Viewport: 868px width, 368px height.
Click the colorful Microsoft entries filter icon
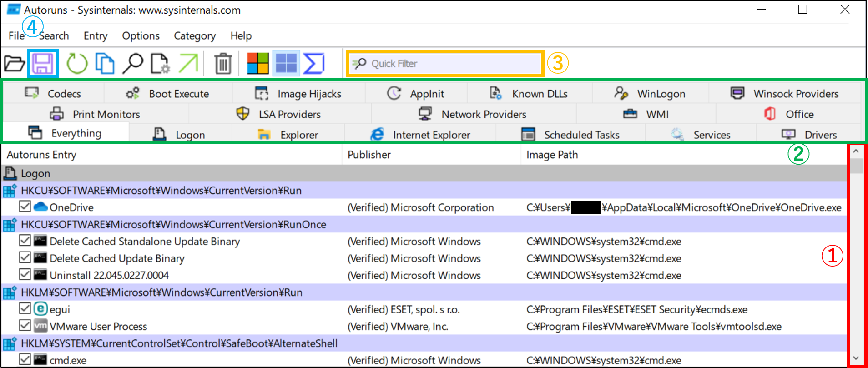tap(257, 64)
